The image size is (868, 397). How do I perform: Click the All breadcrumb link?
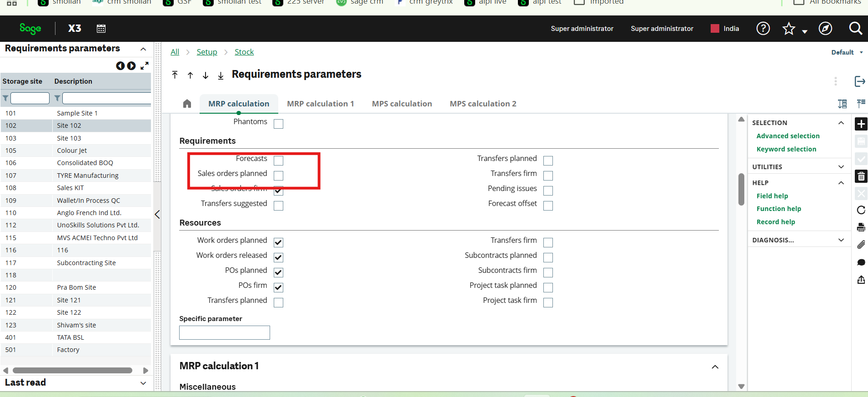[175, 52]
